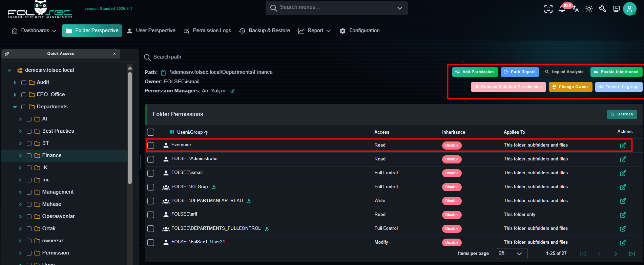Expand the Management folder node
Screen dimensions: 644x265
(x=20, y=192)
